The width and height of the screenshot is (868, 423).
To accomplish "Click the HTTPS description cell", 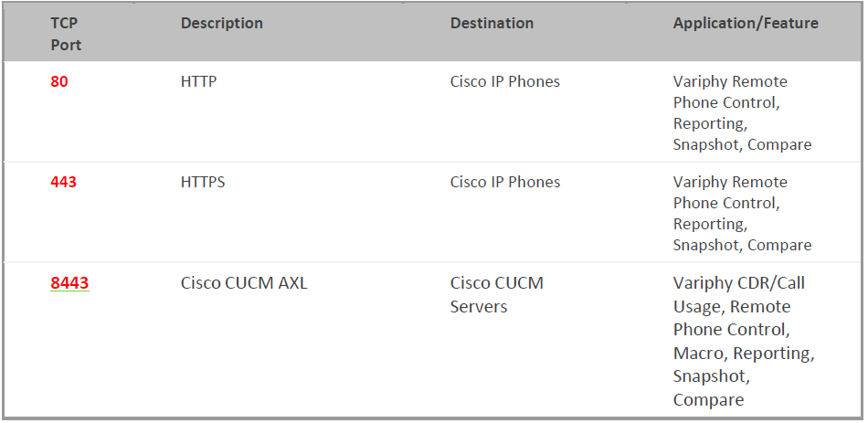I will click(x=203, y=182).
